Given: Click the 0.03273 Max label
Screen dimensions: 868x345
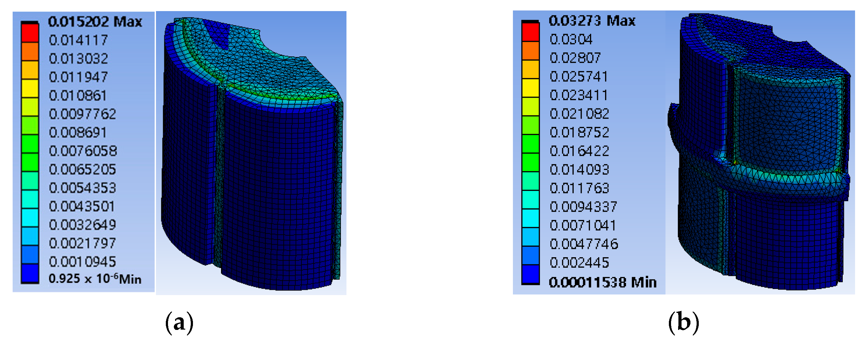Looking at the screenshot, I should [x=592, y=21].
